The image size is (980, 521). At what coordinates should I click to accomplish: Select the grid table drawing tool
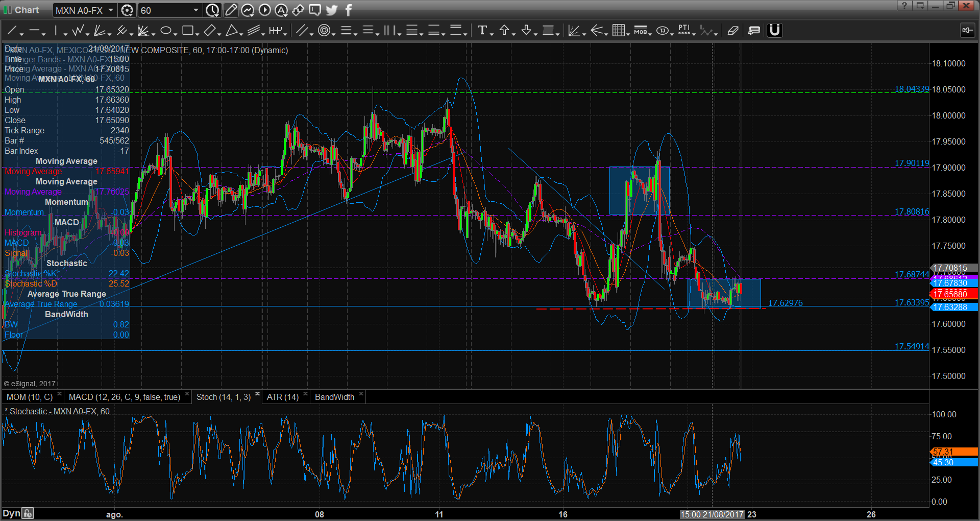pyautogui.click(x=618, y=31)
